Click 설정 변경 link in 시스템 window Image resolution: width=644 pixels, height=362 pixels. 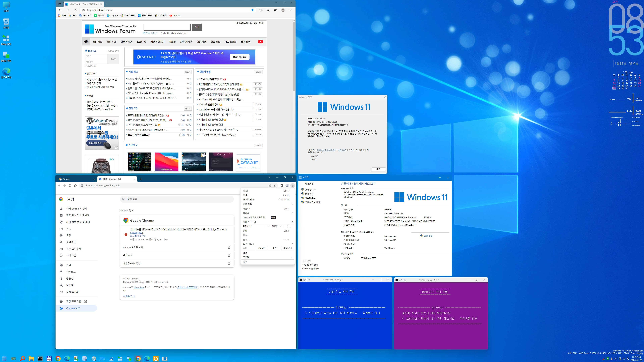428,236
